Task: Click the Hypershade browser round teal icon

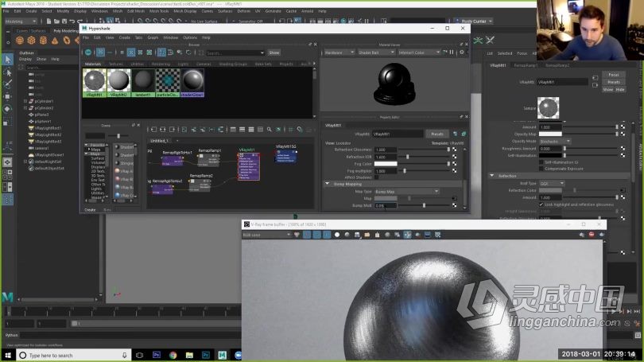Action: [88, 53]
